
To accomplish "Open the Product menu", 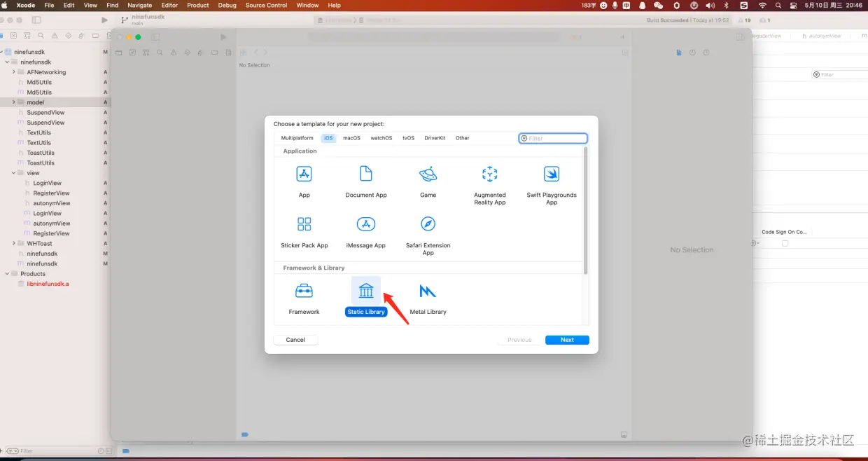I will (x=198, y=5).
